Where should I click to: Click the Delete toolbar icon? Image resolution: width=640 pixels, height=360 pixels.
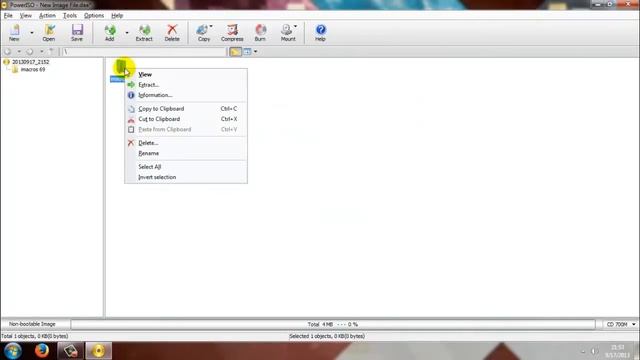click(x=172, y=33)
